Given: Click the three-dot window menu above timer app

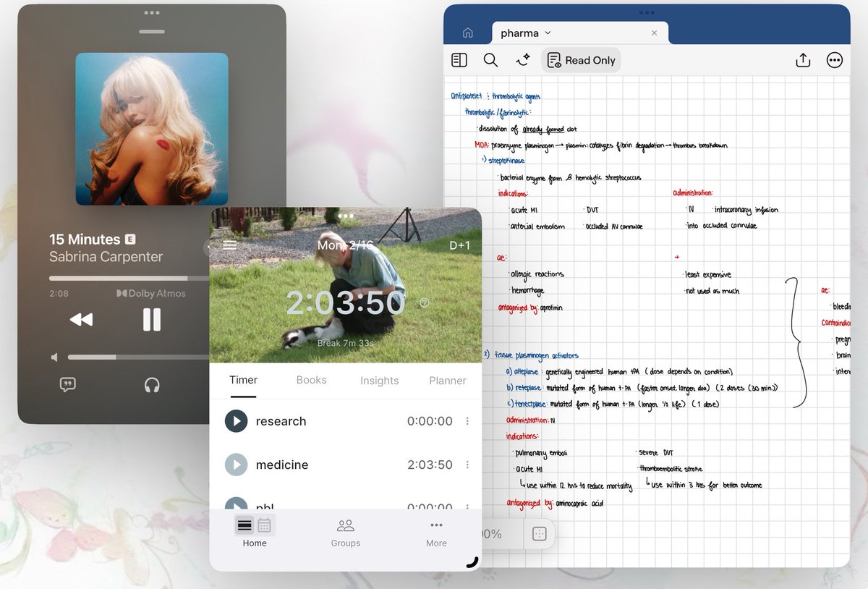Looking at the screenshot, I should click(345, 216).
